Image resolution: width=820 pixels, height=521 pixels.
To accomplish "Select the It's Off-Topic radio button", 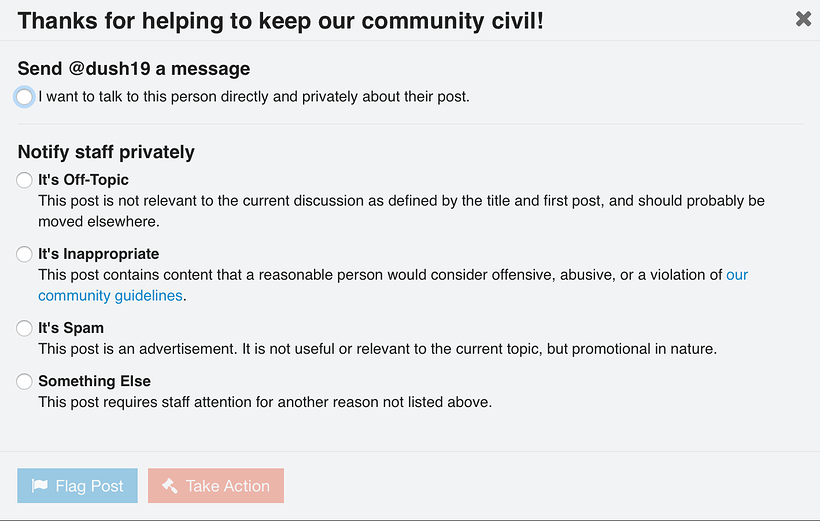I will (25, 181).
